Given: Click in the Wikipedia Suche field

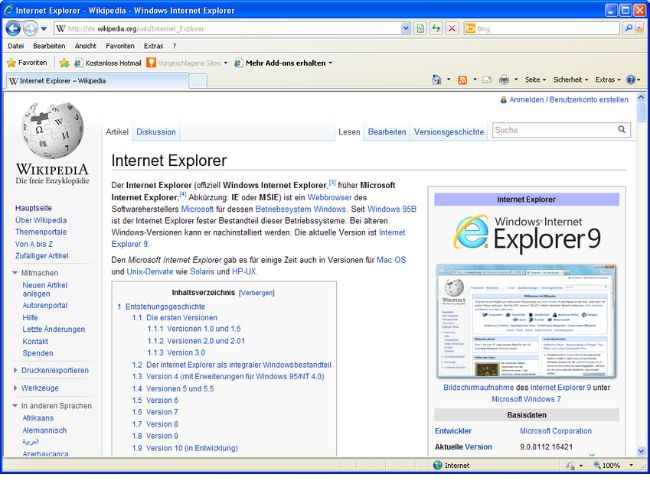Looking at the screenshot, I should click(554, 130).
